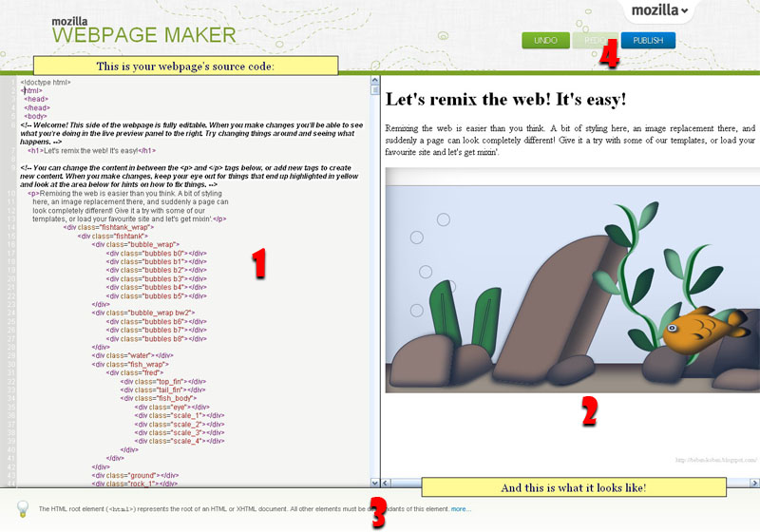Open the mozilla dropdown tab
The image size is (760, 532).
(x=659, y=10)
